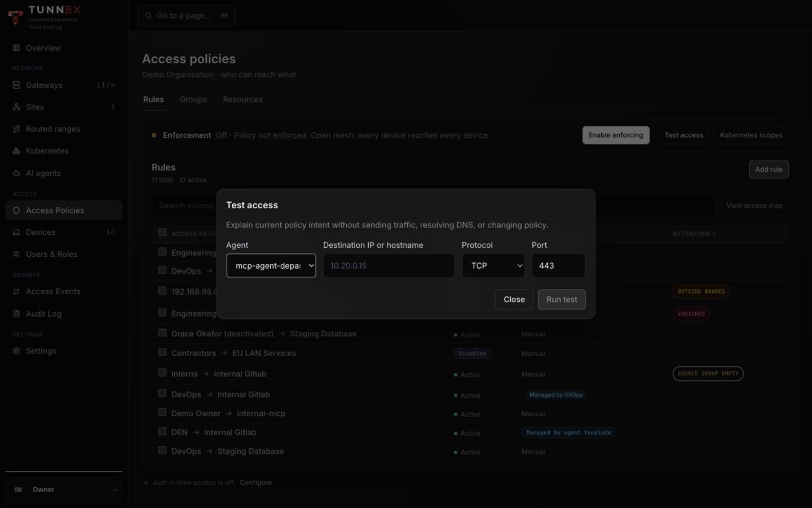Click the Access Policies shield icon
Viewport: 812px width, 508px height.
click(16, 211)
